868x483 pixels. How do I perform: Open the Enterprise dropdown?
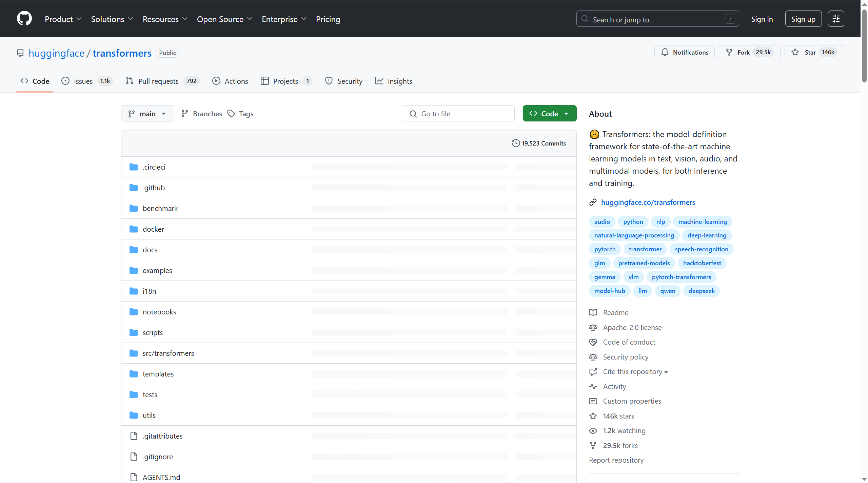tap(284, 19)
